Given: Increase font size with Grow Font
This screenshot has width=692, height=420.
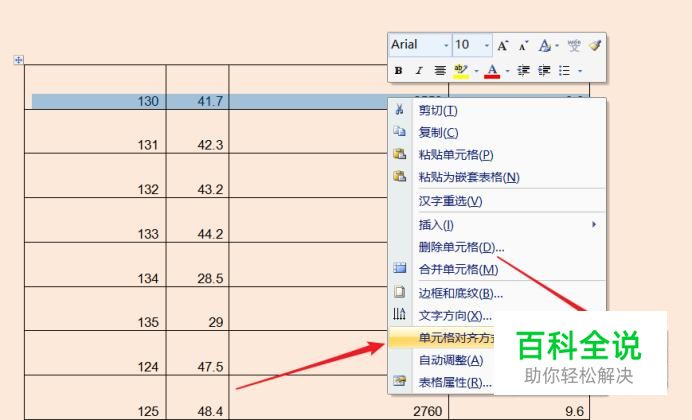Looking at the screenshot, I should 503,45.
